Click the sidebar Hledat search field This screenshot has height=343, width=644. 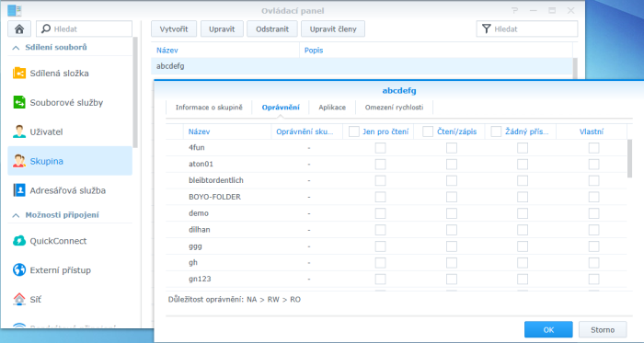85,29
